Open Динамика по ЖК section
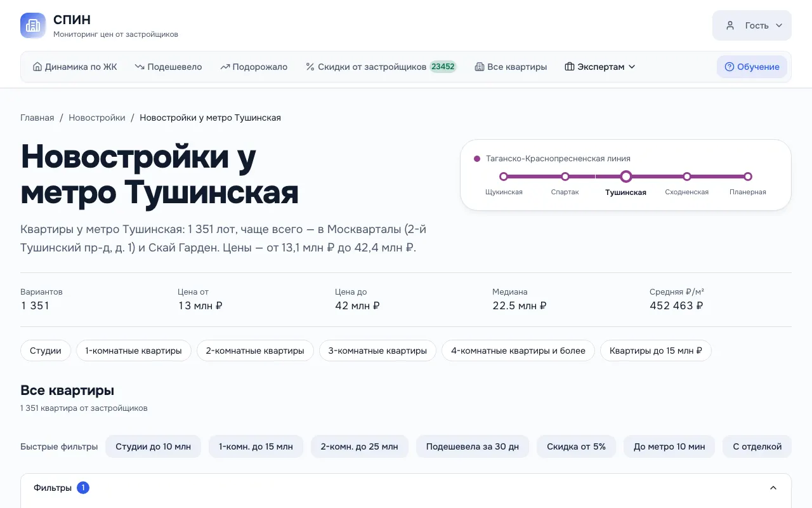The image size is (812, 508). tap(75, 67)
